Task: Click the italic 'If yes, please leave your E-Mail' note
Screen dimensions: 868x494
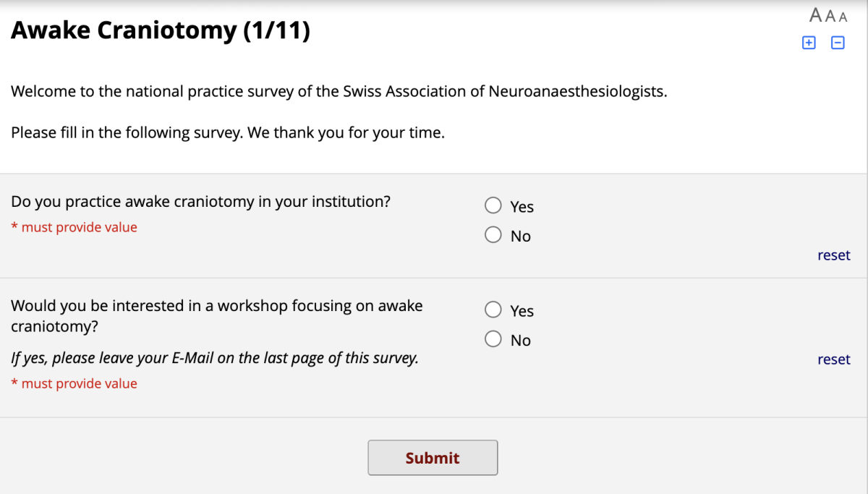Action: tap(215, 358)
